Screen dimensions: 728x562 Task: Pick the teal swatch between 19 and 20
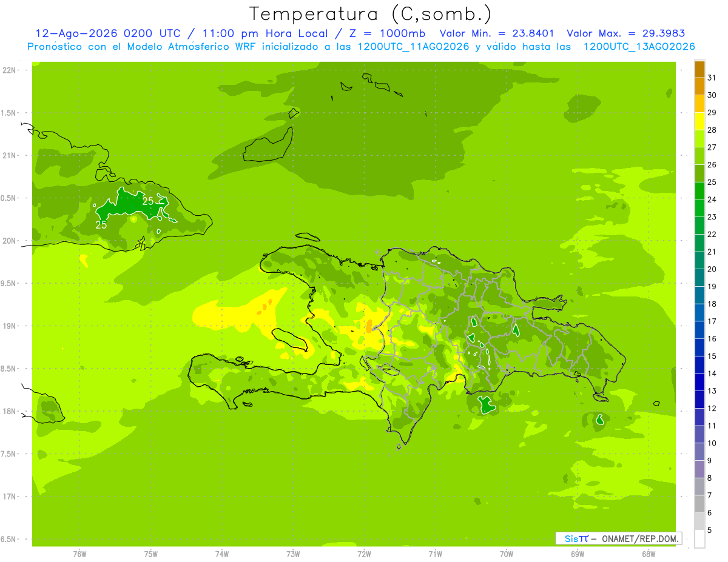pyautogui.click(x=699, y=278)
